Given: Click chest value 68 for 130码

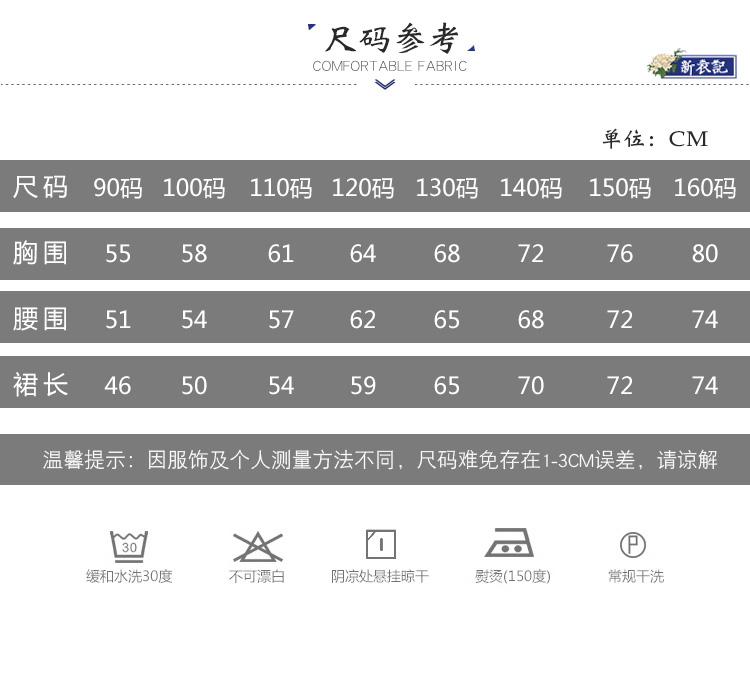Looking at the screenshot, I should (447, 253).
